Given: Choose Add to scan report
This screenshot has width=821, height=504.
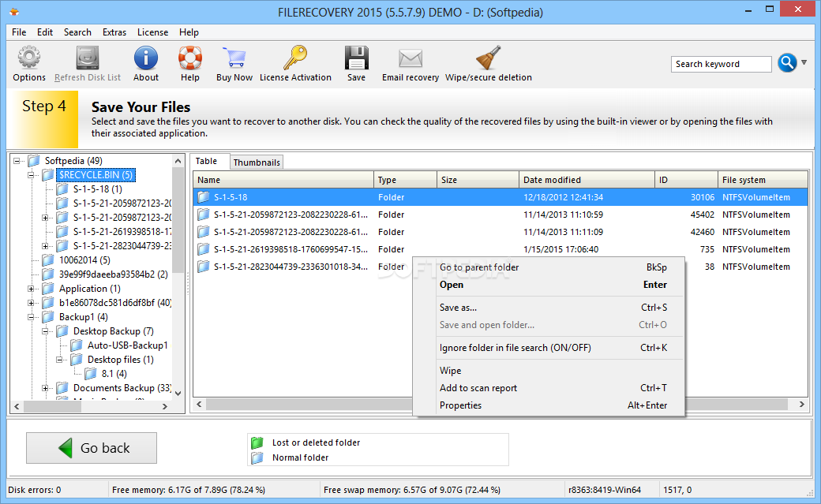Looking at the screenshot, I should pos(548,388).
